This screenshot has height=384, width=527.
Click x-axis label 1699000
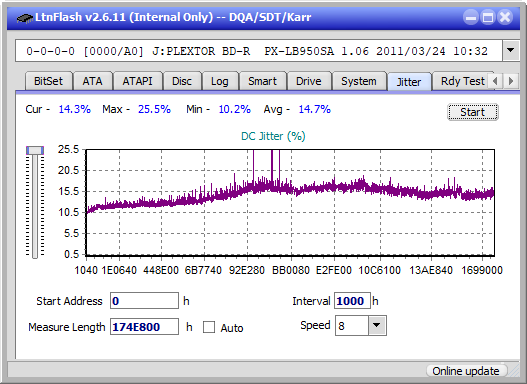[482, 270]
